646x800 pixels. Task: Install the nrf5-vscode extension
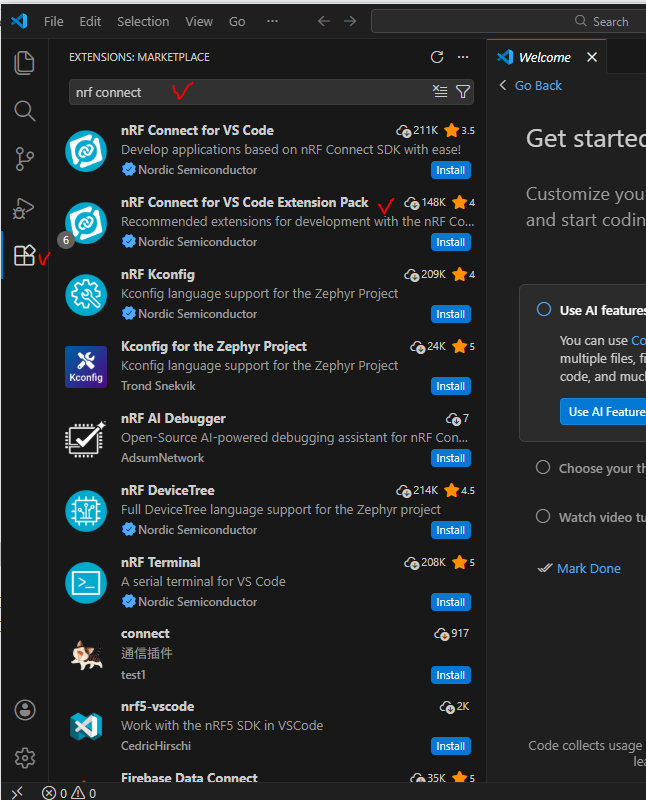451,745
